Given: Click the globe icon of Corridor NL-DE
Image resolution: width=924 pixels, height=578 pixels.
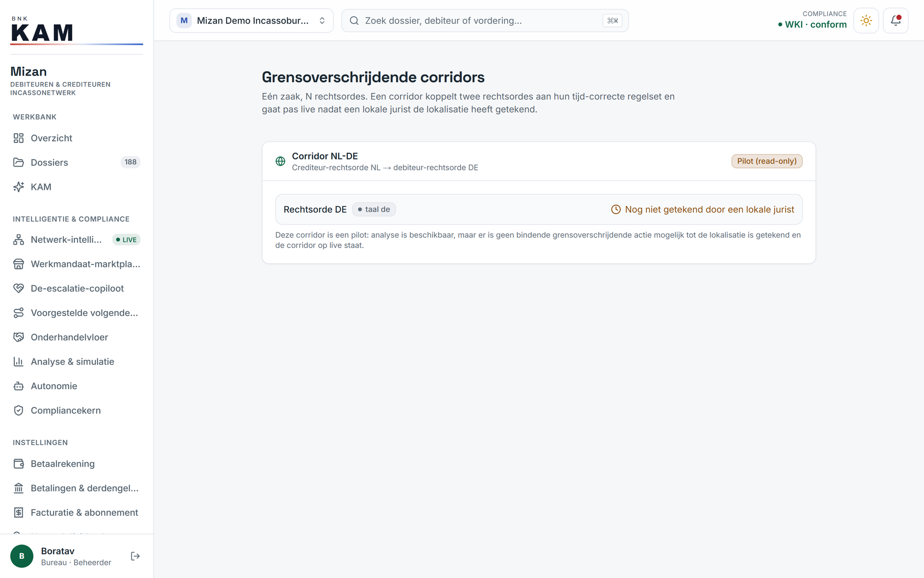Looking at the screenshot, I should tap(280, 161).
